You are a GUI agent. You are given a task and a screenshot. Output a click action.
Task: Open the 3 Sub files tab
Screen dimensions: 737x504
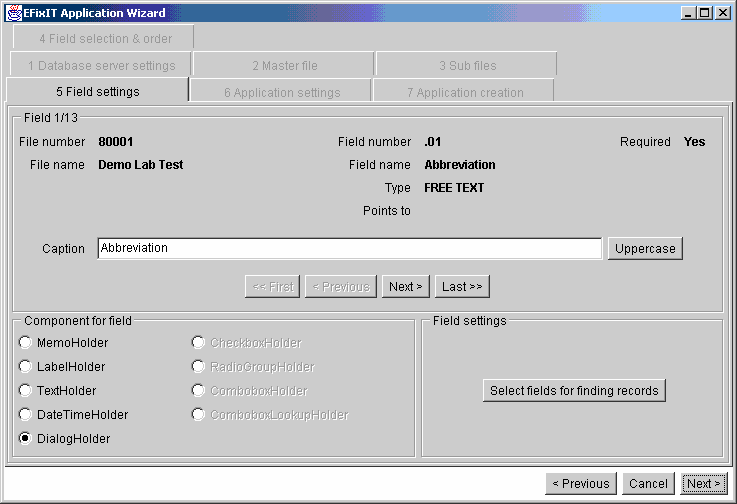point(467,66)
